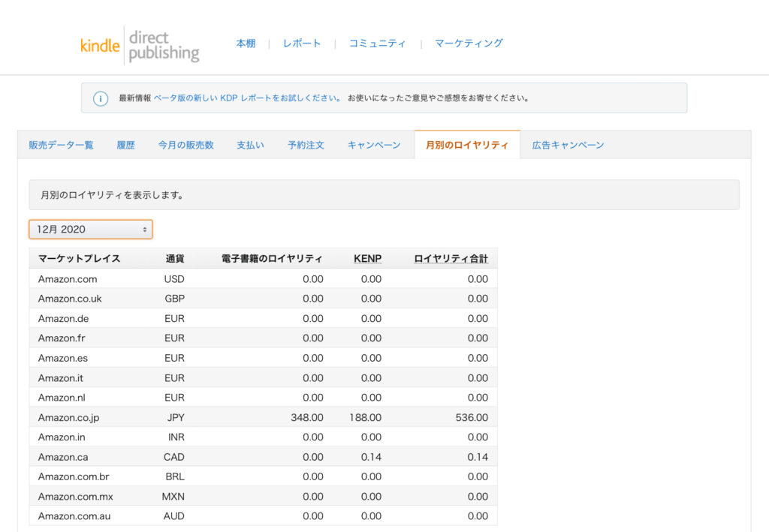Open the レポート navigation link
769x532 pixels.
[x=302, y=43]
